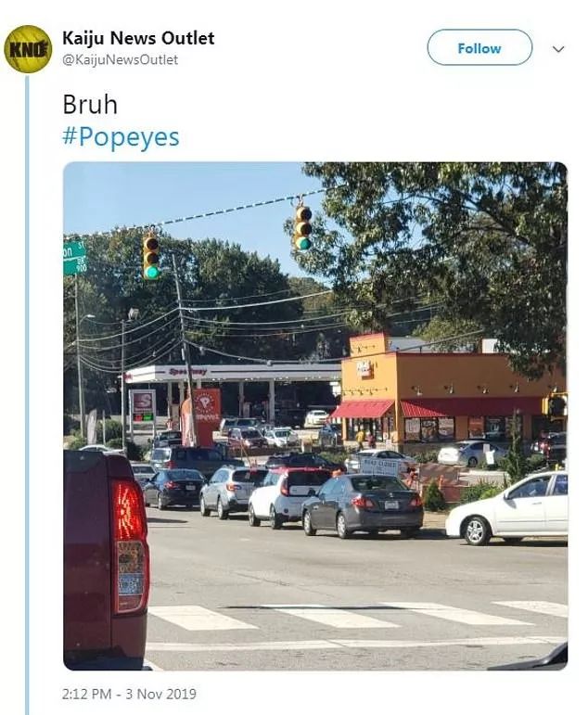Click the Speedway gas station canopy in the photo

[233, 373]
